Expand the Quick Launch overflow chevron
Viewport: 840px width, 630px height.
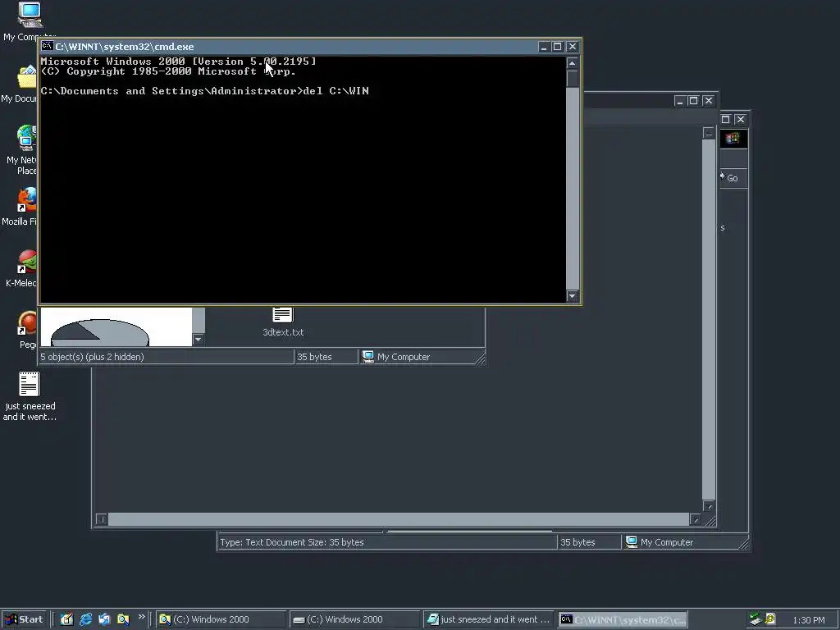click(x=141, y=617)
